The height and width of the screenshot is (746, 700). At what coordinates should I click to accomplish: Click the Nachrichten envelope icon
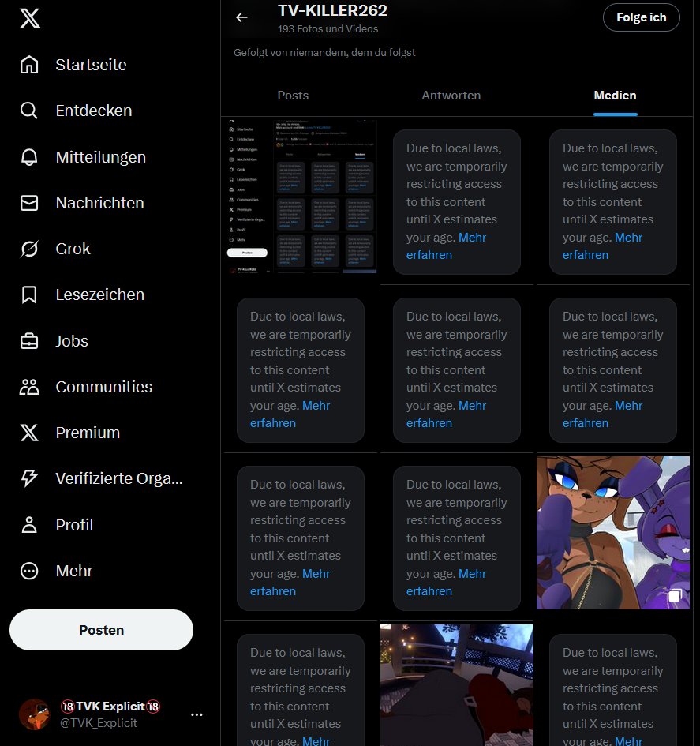(29, 203)
